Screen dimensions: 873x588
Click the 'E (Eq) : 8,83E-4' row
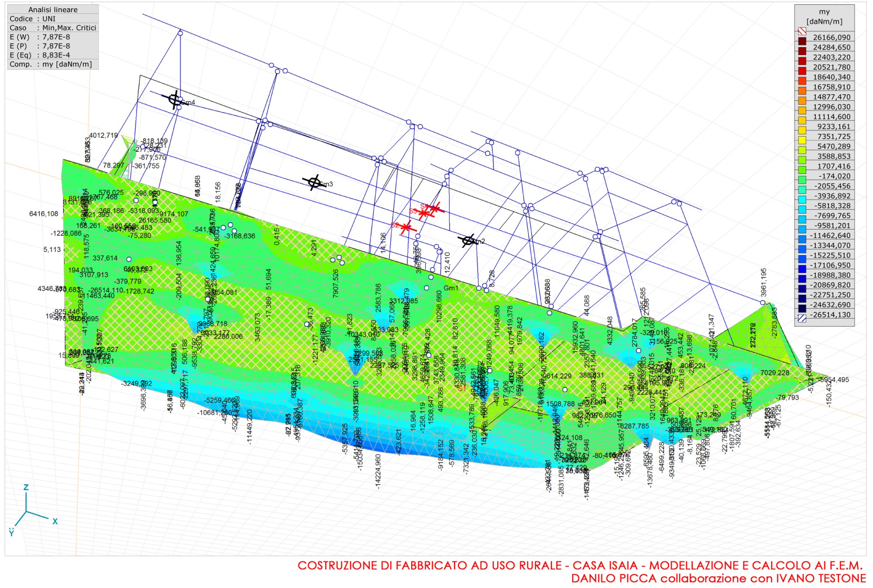click(x=53, y=55)
